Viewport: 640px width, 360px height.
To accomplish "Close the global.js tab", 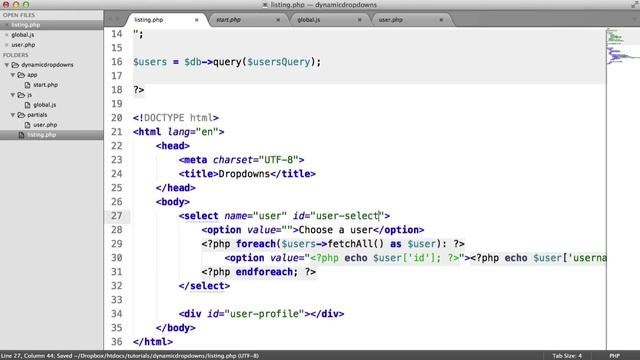I will click(x=360, y=20).
